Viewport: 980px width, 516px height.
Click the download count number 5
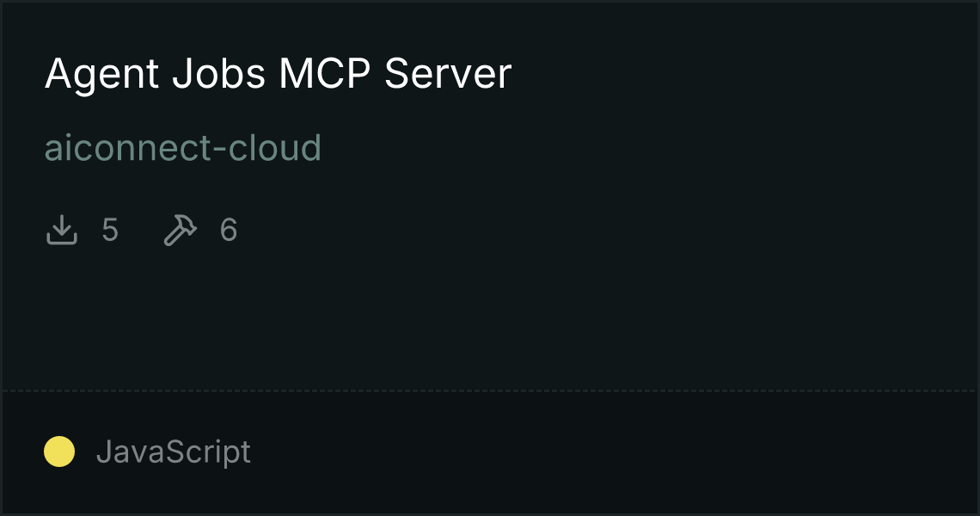[110, 230]
